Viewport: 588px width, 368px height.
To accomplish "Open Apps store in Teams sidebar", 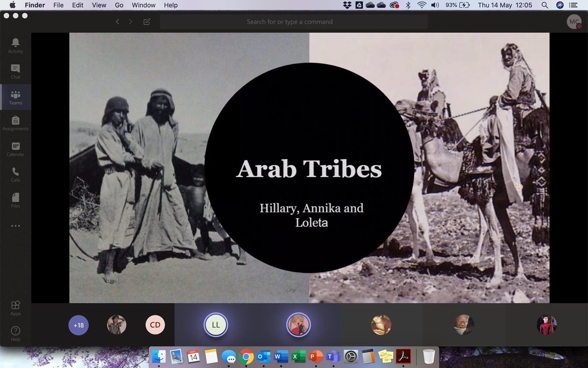I will pyautogui.click(x=15, y=308).
